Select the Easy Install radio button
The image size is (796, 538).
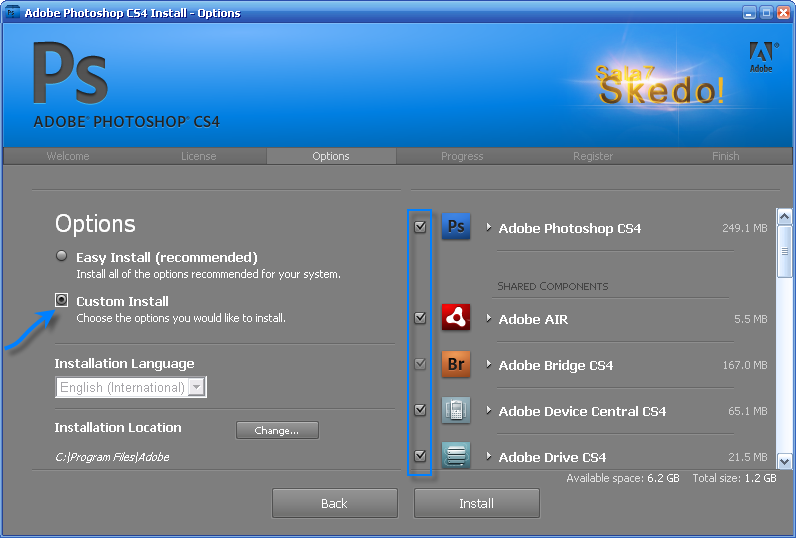61,256
